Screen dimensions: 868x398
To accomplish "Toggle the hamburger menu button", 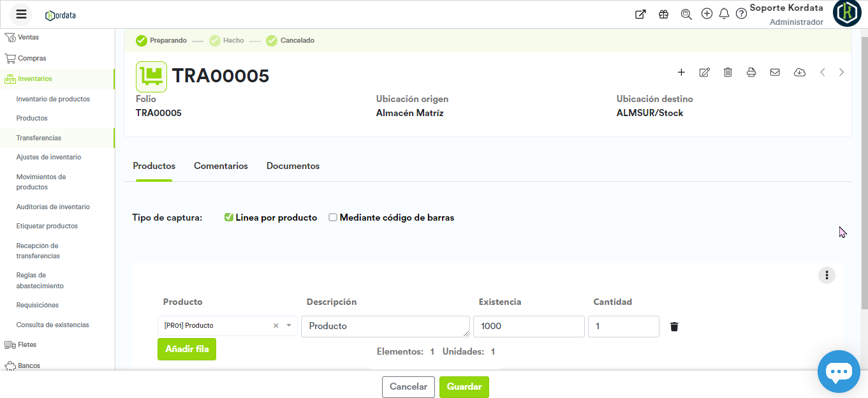I will tap(21, 14).
